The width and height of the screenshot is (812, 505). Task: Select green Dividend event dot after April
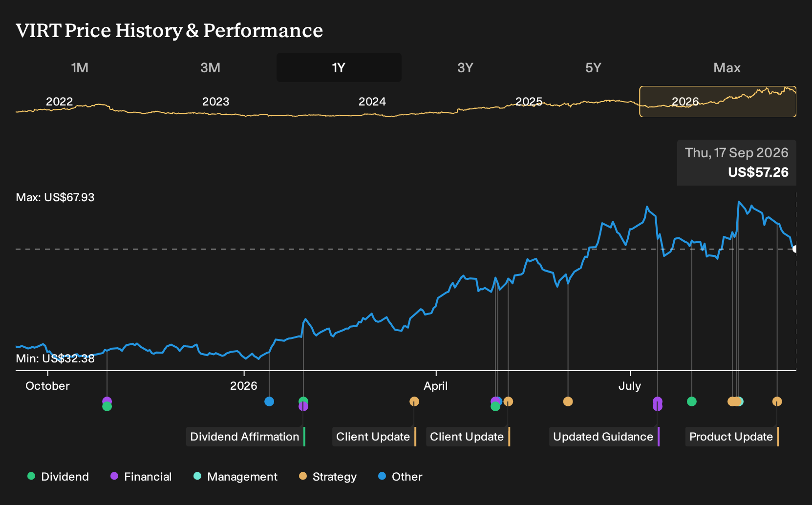point(495,406)
